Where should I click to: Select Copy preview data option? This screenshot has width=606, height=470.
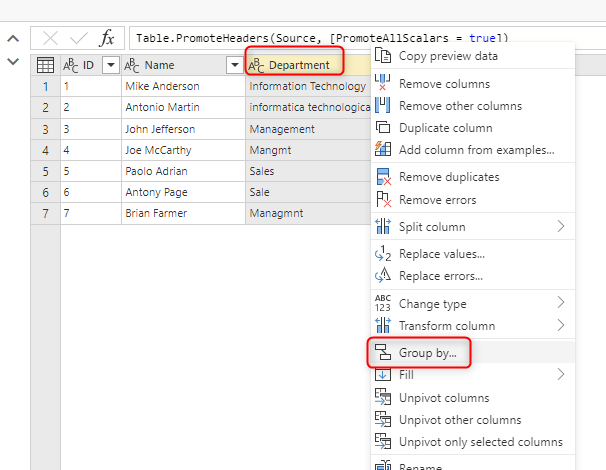click(448, 56)
